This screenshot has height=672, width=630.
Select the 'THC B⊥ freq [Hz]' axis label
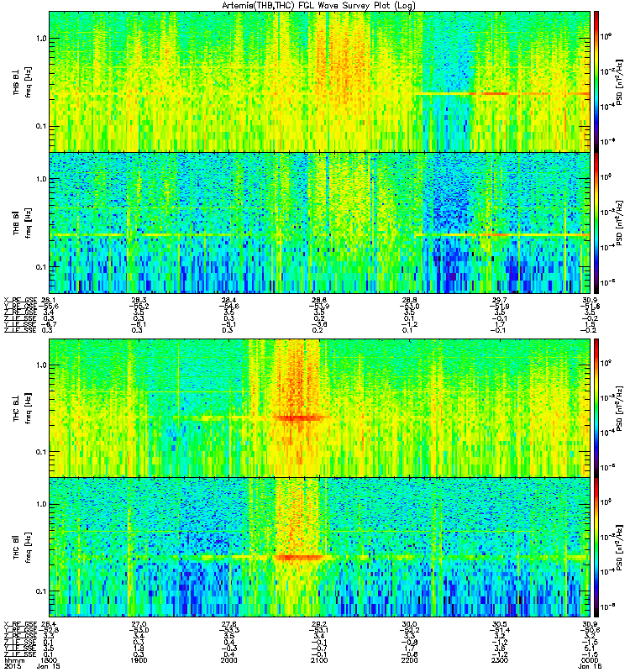click(x=23, y=408)
